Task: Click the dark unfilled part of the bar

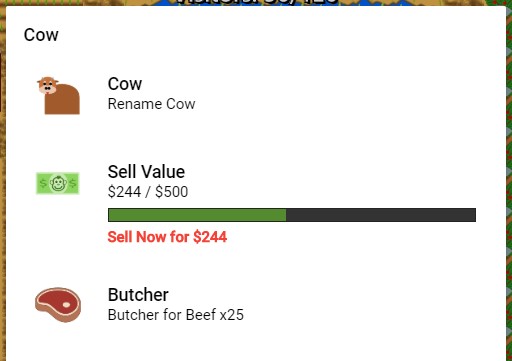Action: 381,215
